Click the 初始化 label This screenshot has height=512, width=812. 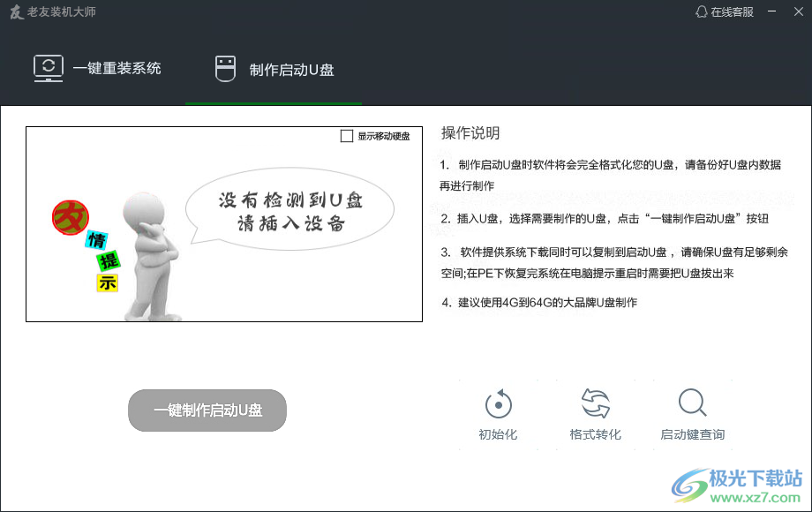point(498,434)
